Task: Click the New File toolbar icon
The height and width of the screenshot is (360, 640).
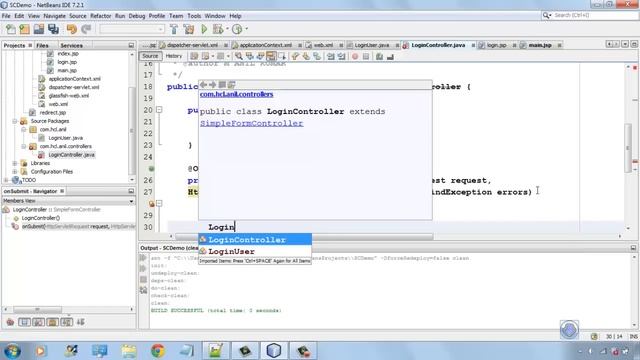Action: (11, 29)
